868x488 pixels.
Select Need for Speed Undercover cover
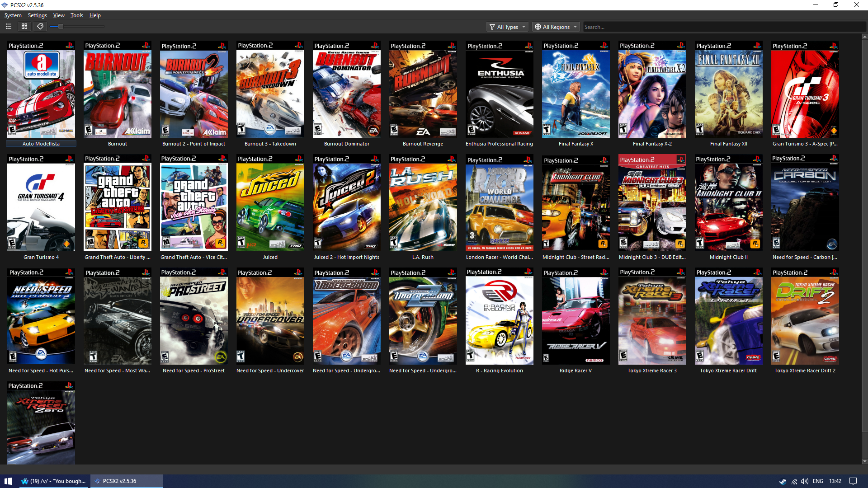click(270, 316)
